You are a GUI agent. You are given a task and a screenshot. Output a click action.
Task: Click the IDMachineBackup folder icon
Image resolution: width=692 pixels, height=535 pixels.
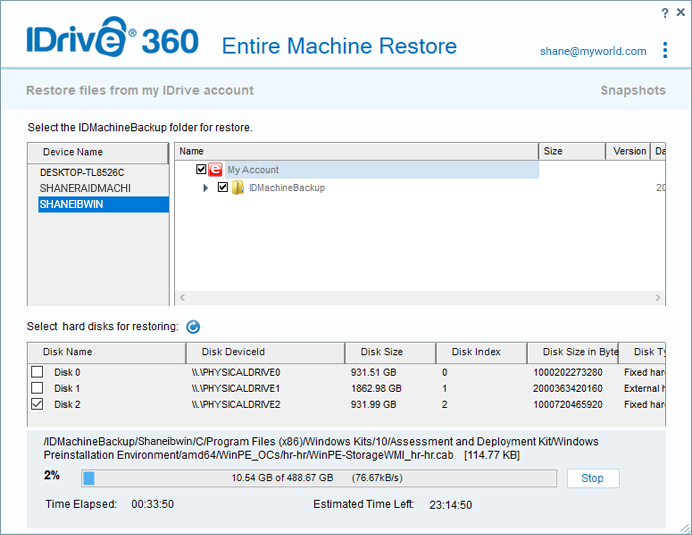238,188
